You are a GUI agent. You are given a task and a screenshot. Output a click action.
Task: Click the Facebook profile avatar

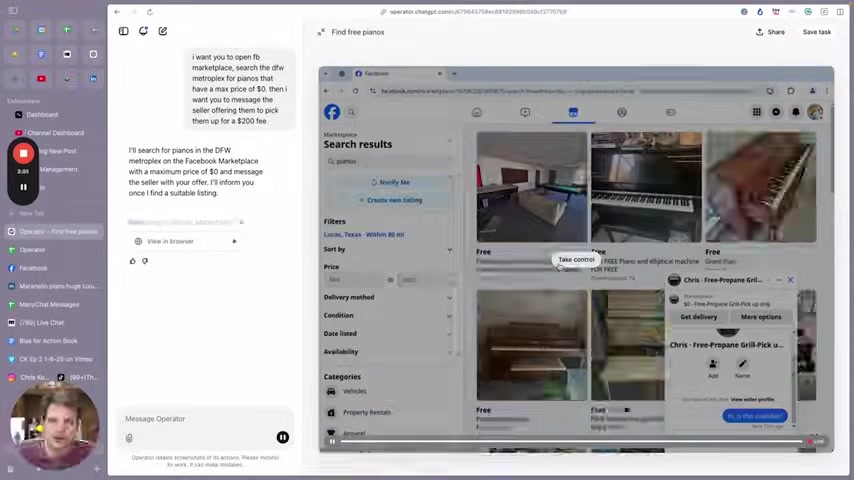[815, 112]
